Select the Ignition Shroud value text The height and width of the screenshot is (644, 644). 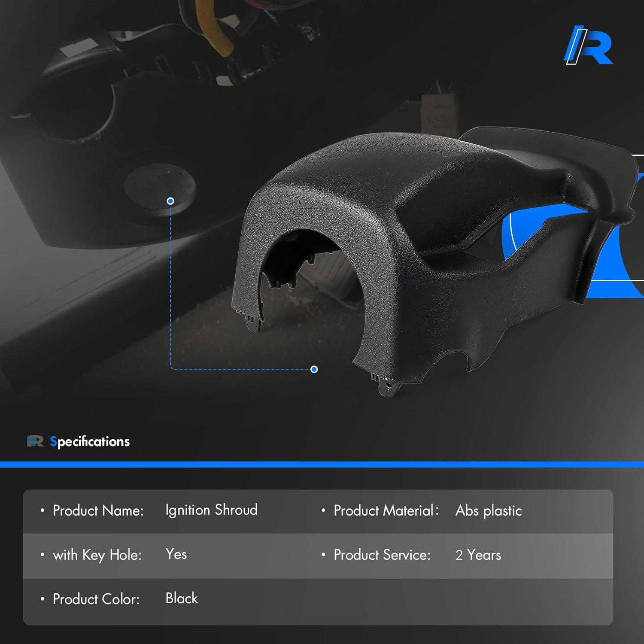point(211,510)
